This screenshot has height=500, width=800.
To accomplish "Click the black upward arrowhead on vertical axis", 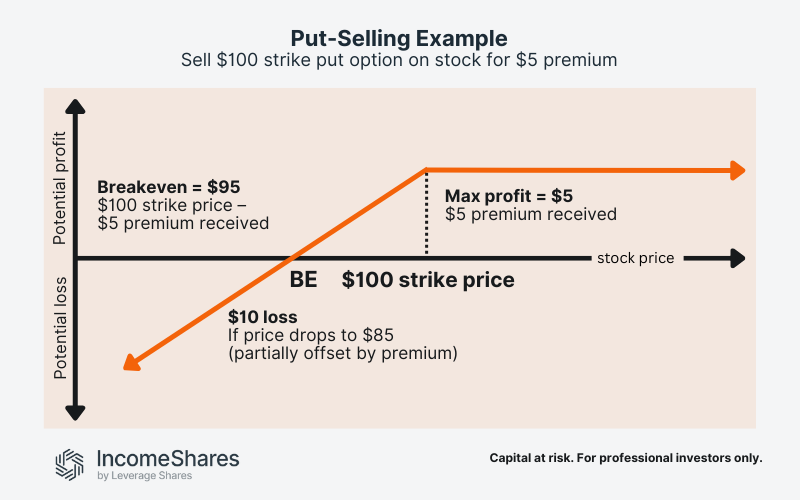I will 76,110.
